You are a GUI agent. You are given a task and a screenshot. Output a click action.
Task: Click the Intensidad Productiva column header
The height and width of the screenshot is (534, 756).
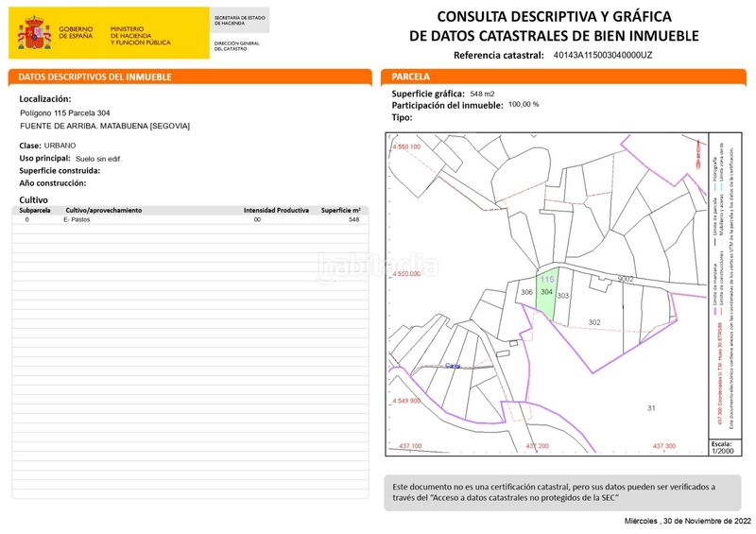tap(276, 211)
